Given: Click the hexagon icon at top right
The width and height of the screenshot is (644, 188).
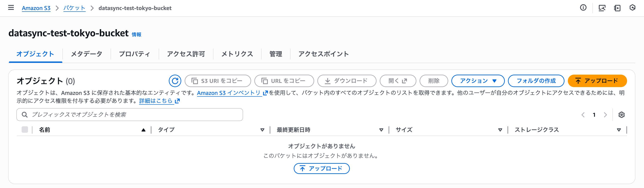Looking at the screenshot, I should (632, 8).
